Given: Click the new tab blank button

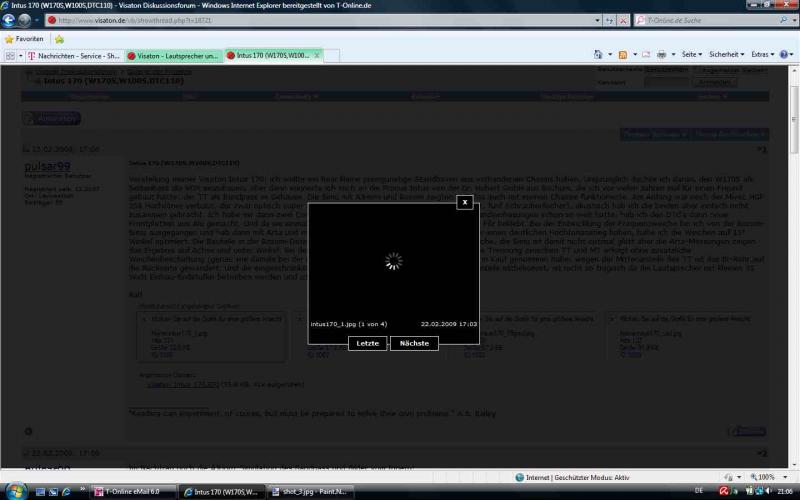Looking at the screenshot, I should point(332,56).
